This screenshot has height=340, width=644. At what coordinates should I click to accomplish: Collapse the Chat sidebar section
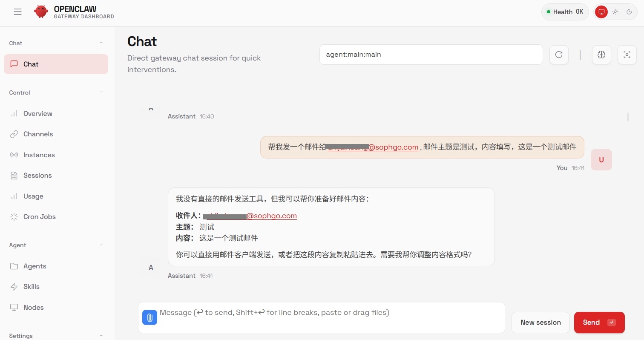pyautogui.click(x=101, y=43)
